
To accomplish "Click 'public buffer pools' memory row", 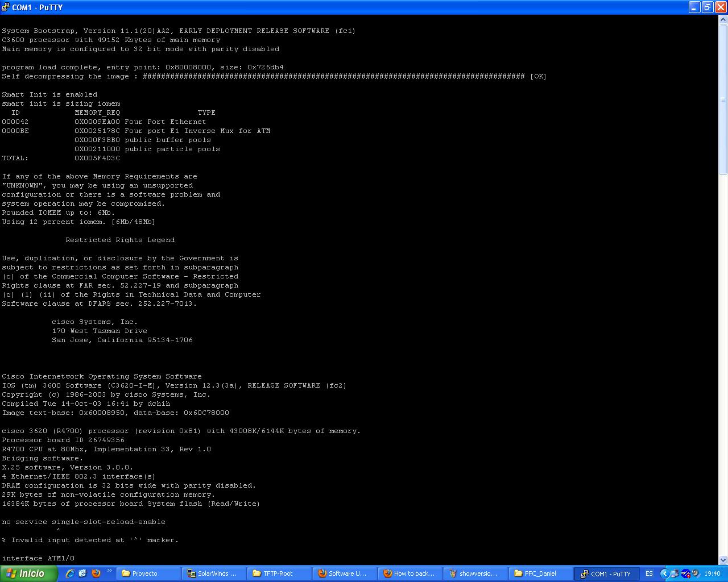I will 143,140.
